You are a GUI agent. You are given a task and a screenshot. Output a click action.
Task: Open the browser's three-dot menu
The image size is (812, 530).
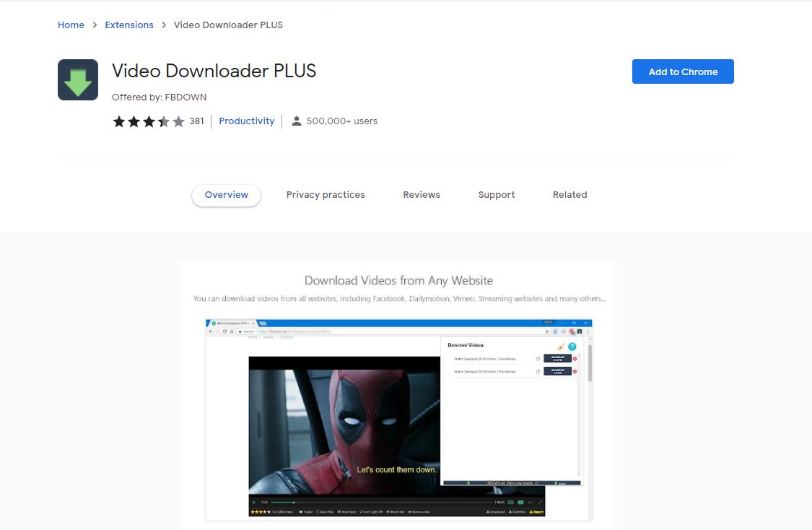coord(588,332)
